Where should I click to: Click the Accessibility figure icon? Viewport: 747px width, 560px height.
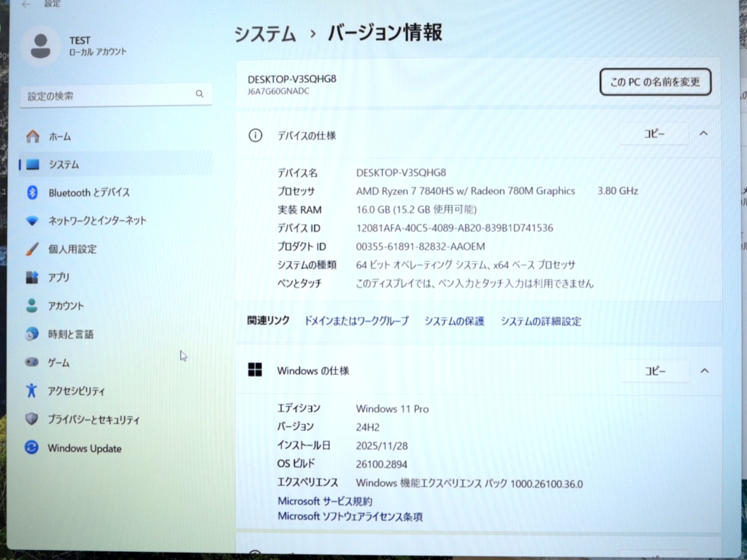click(x=32, y=391)
